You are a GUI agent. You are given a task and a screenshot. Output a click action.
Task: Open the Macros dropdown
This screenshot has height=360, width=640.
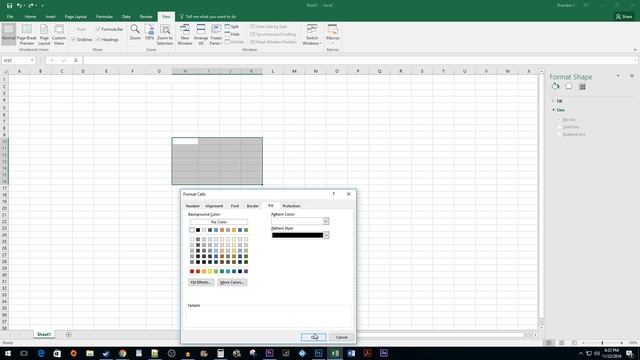(333, 34)
